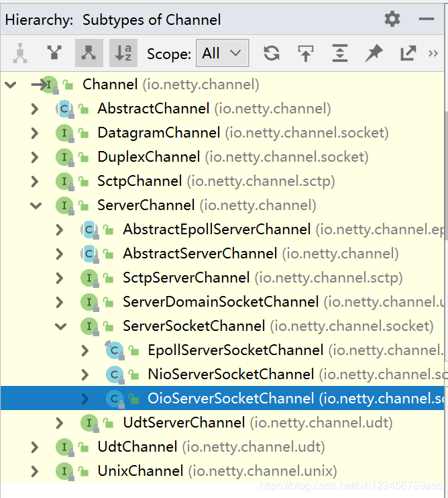Select the AbstractChannel row
Viewport: 448px width, 498px height.
click(222, 109)
